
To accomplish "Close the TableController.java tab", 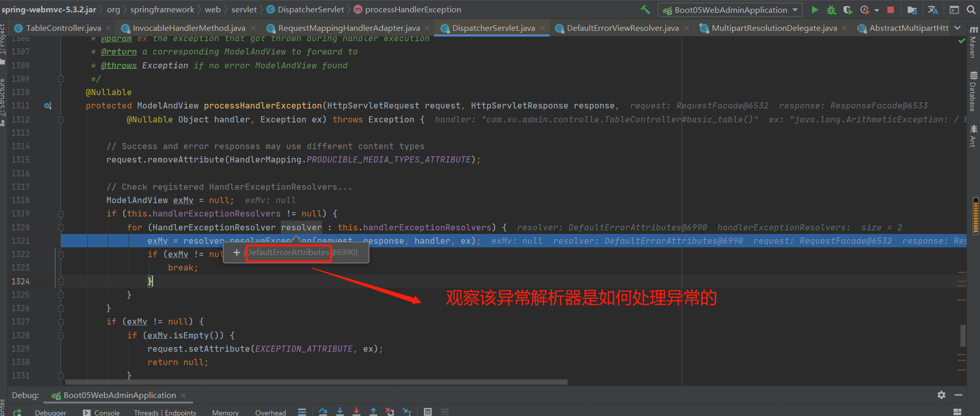I will point(108,28).
